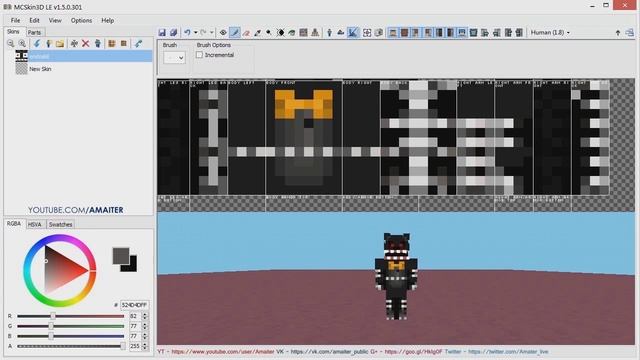Open the Brush size dropdown
The width and height of the screenshot is (640, 360).
pyautogui.click(x=174, y=58)
